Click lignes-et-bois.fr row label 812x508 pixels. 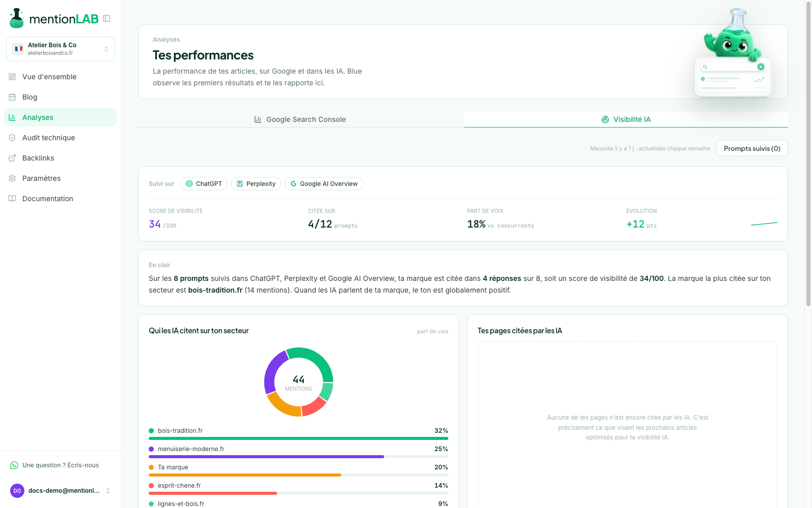click(181, 504)
